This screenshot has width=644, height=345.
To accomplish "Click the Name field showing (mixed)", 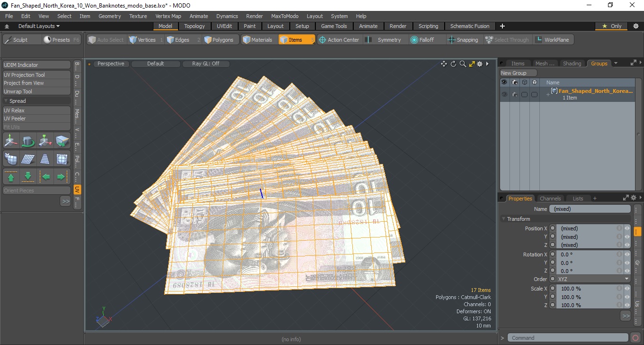I will [x=590, y=209].
